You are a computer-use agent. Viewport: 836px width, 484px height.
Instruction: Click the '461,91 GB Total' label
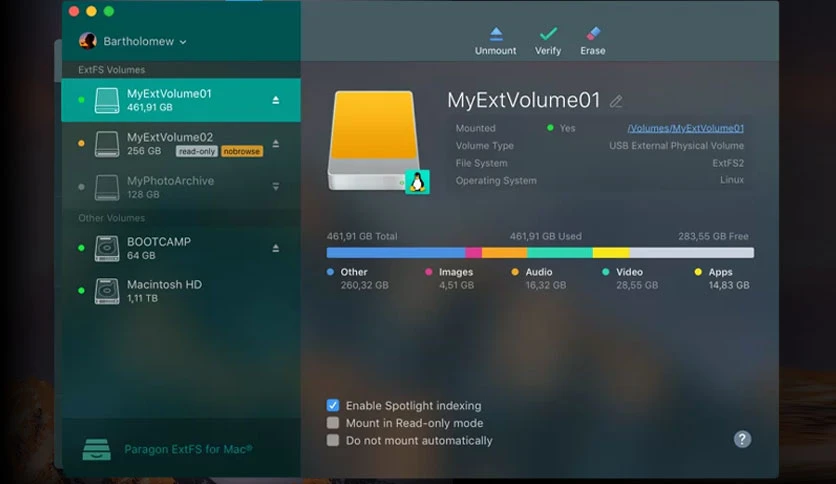click(362, 236)
